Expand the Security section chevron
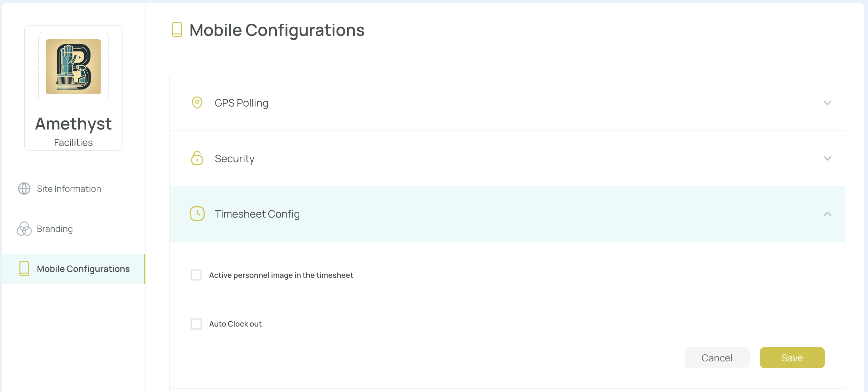 (x=827, y=158)
